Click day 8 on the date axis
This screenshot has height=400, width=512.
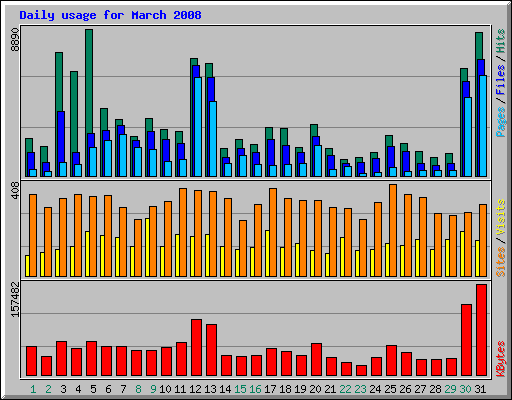(x=138, y=389)
